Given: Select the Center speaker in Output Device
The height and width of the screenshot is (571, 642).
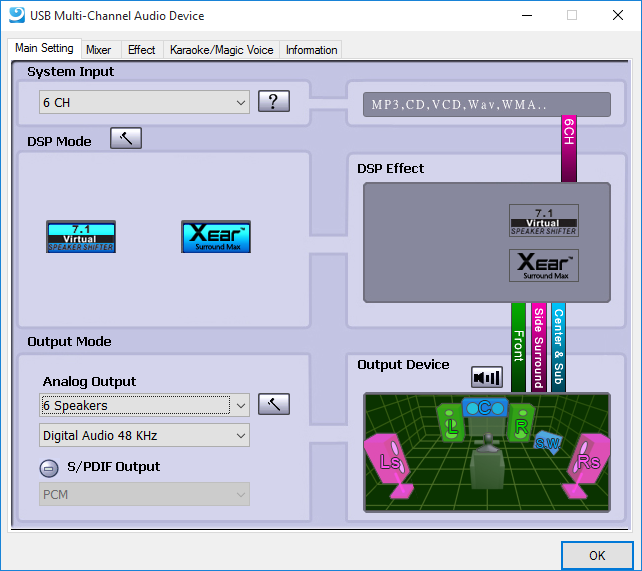Looking at the screenshot, I should (484, 408).
